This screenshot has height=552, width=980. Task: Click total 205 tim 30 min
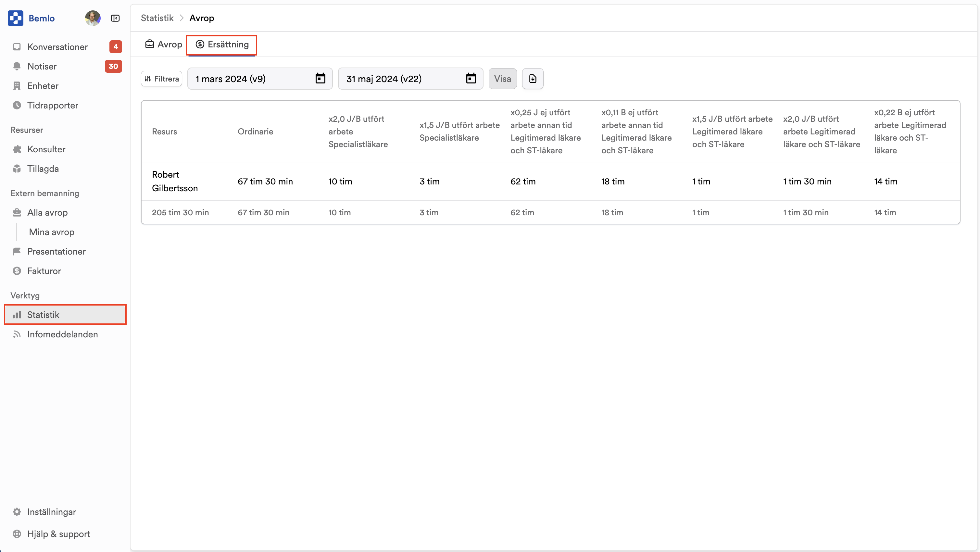point(180,212)
